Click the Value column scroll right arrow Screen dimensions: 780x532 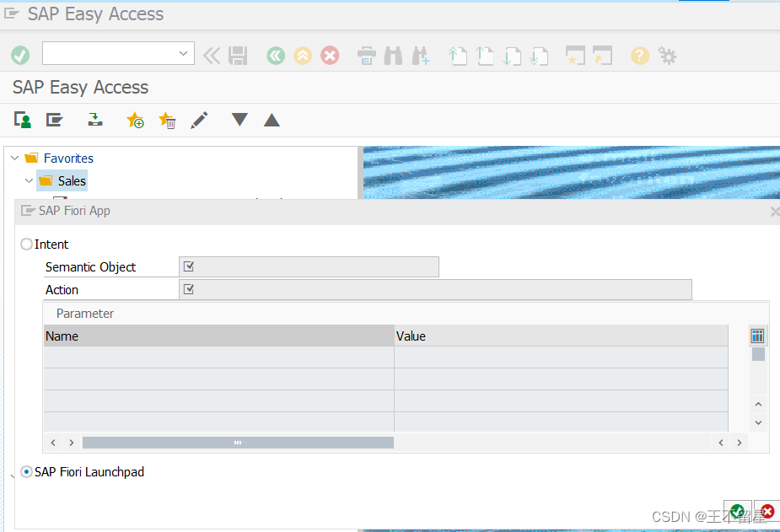pyautogui.click(x=740, y=443)
